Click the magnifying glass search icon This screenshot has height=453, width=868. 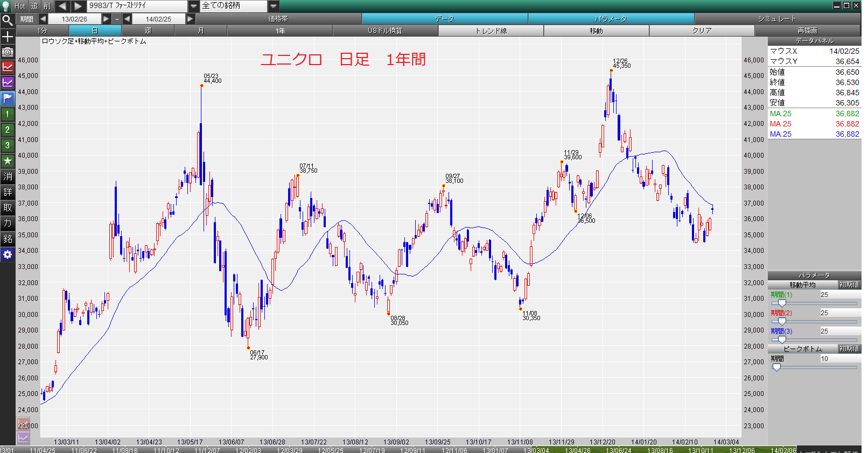(8, 21)
